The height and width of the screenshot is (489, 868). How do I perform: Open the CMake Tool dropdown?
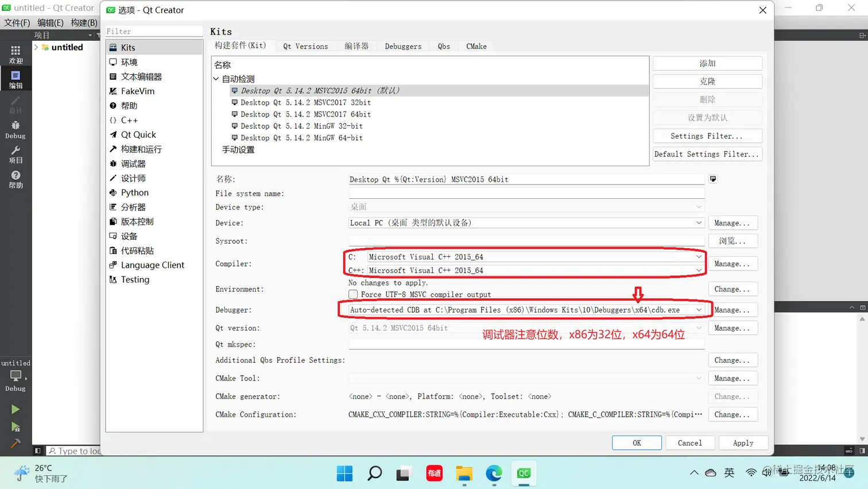pos(526,378)
